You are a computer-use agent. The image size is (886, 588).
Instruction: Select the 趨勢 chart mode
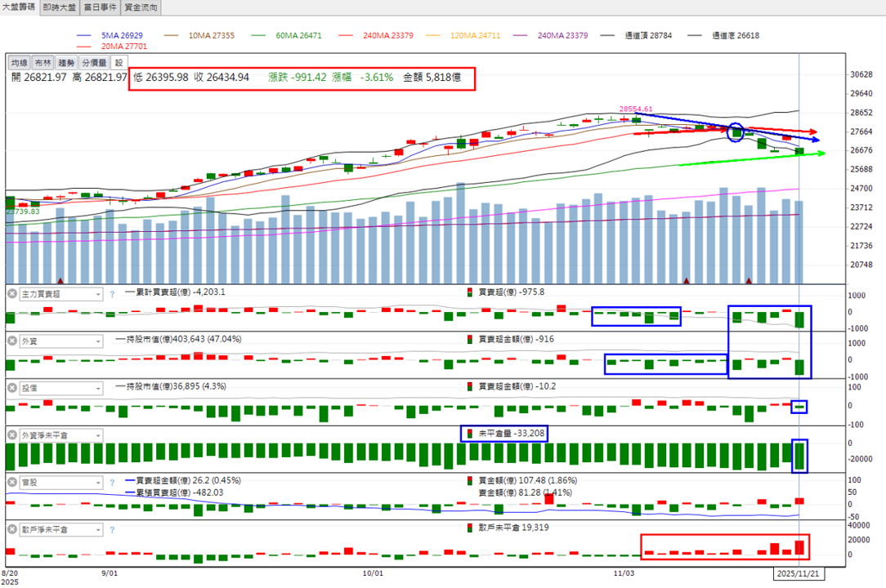tap(66, 63)
